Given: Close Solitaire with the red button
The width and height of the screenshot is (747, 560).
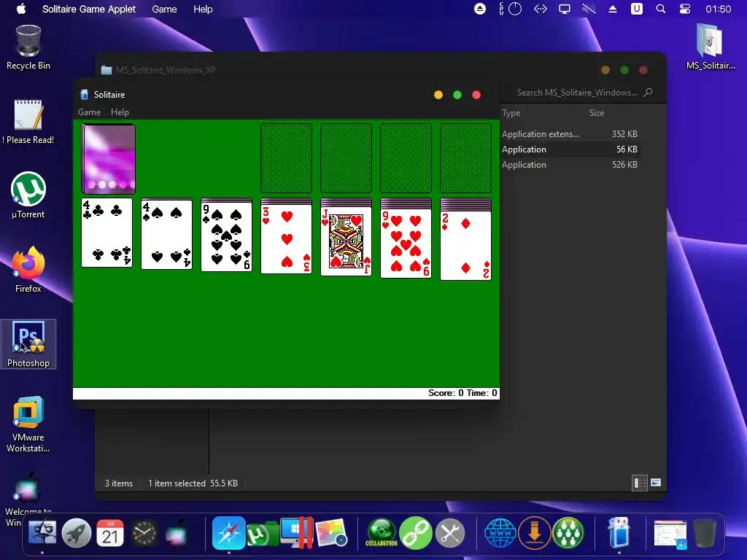Looking at the screenshot, I should 476,95.
